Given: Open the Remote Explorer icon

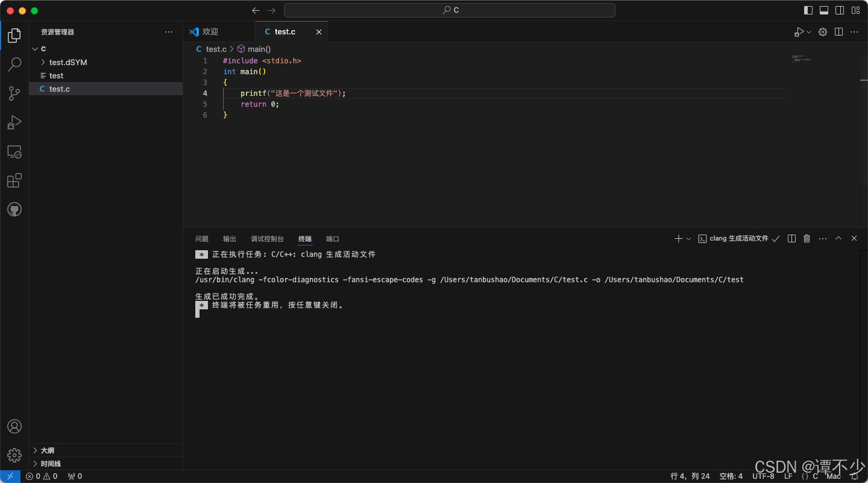Looking at the screenshot, I should (14, 152).
